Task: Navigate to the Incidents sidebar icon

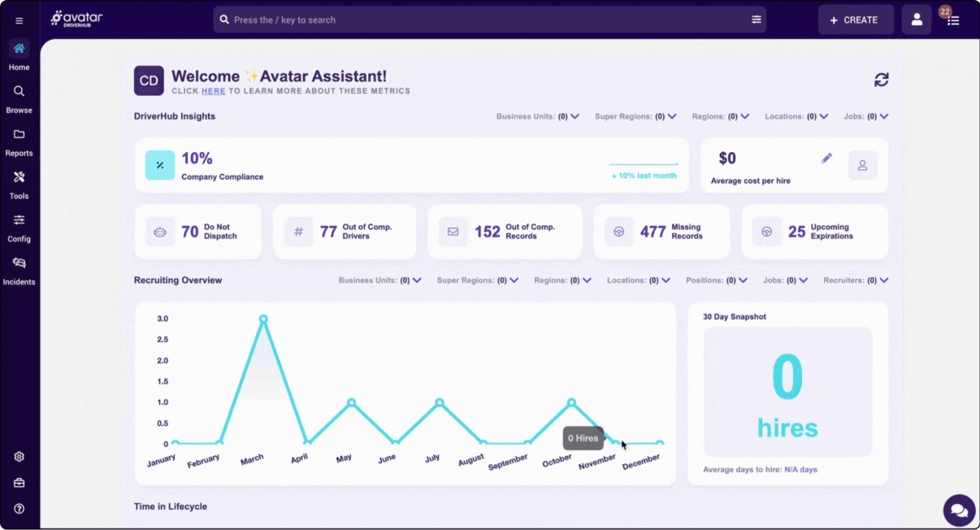Action: click(19, 268)
